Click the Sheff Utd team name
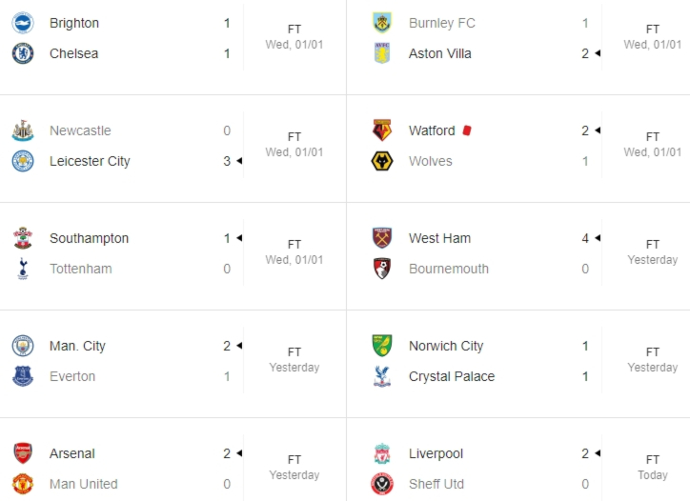Viewport: 690px width, 501px height. (436, 484)
